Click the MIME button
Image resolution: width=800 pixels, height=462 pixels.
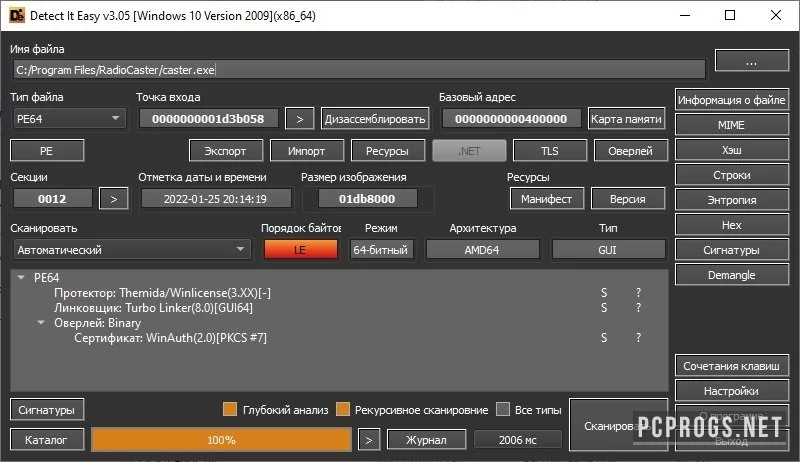[732, 125]
